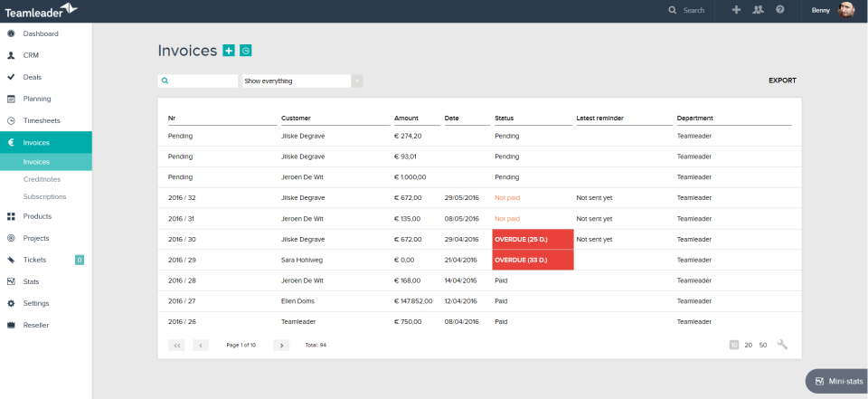Click the clock icon beside Invoices heading
This screenshot has height=399, width=868.
246,51
